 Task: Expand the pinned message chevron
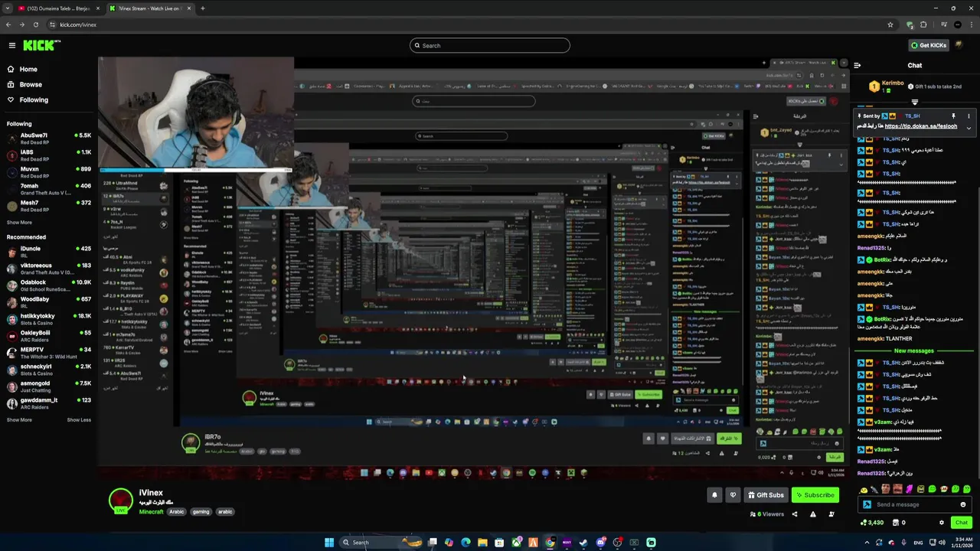(969, 127)
